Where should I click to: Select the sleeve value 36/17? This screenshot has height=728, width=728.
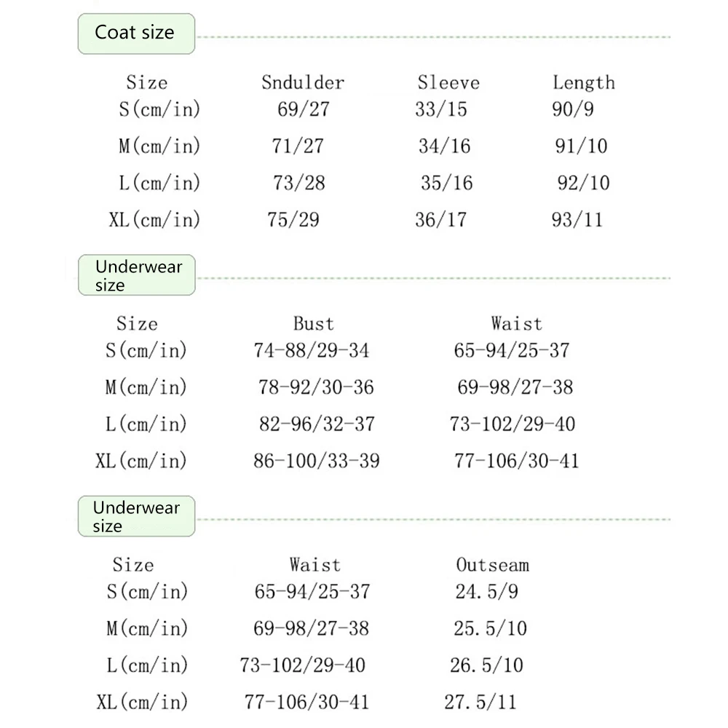tap(440, 219)
